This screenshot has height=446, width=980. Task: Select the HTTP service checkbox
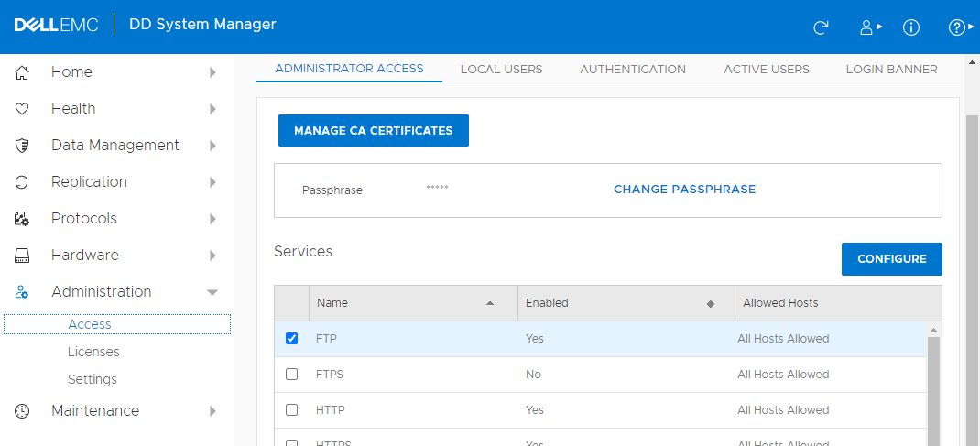pos(292,409)
